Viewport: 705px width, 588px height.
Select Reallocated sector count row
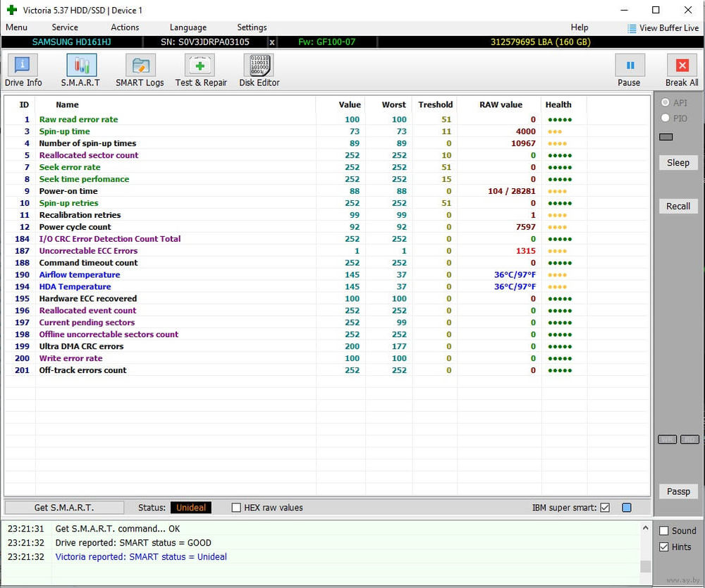(327, 155)
